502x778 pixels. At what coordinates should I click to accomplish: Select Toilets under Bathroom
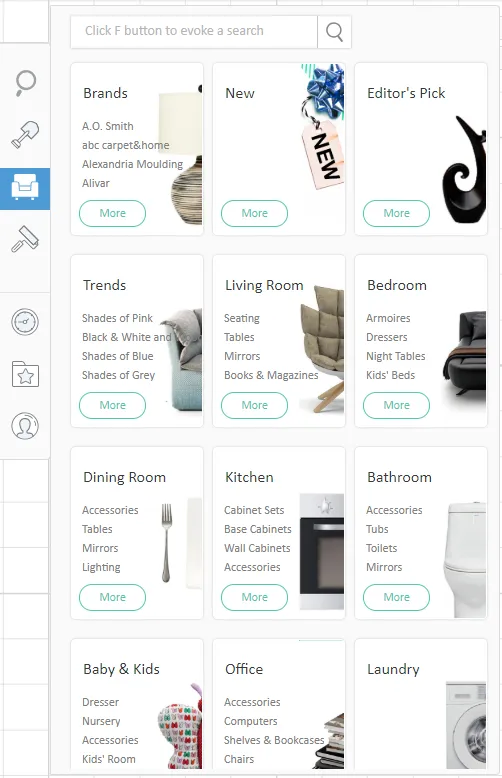(x=381, y=548)
